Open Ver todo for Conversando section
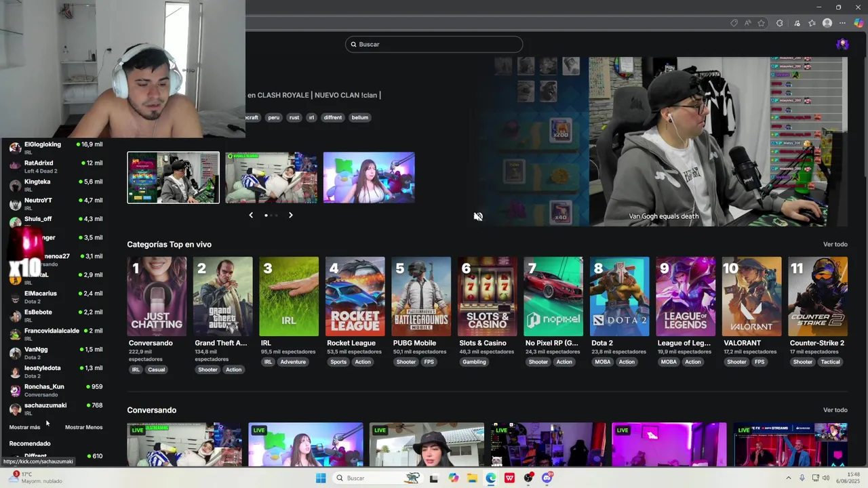 click(835, 410)
